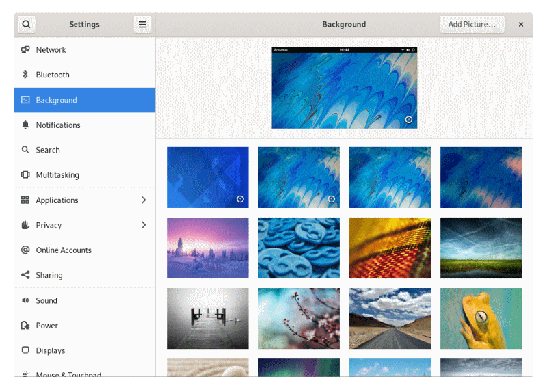Expand Applications submenu chevron
The width and height of the screenshot is (547, 392).
144,200
